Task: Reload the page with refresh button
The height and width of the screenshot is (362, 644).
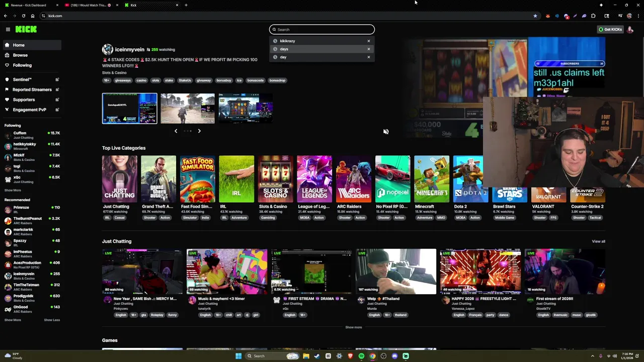Action: point(23,16)
